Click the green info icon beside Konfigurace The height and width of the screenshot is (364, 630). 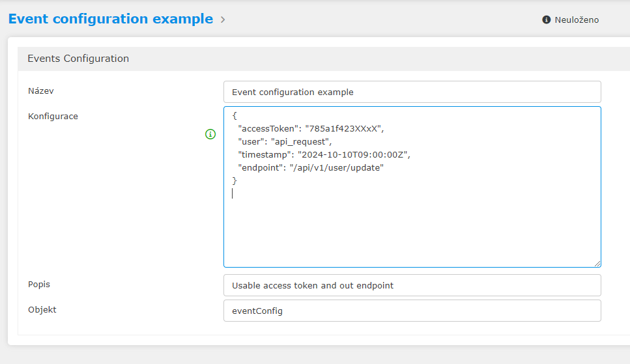(210, 134)
